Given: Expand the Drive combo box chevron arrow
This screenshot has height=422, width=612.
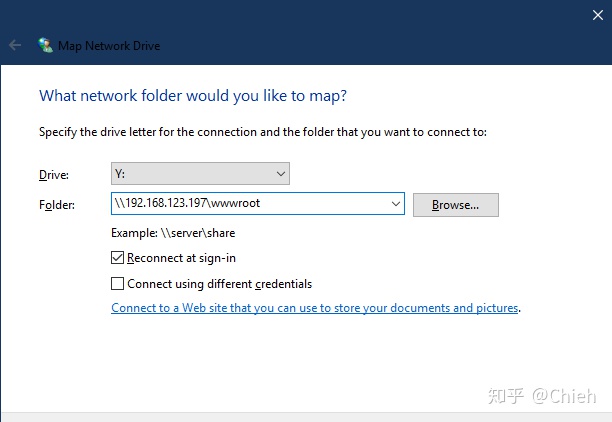Looking at the screenshot, I should click(281, 174).
